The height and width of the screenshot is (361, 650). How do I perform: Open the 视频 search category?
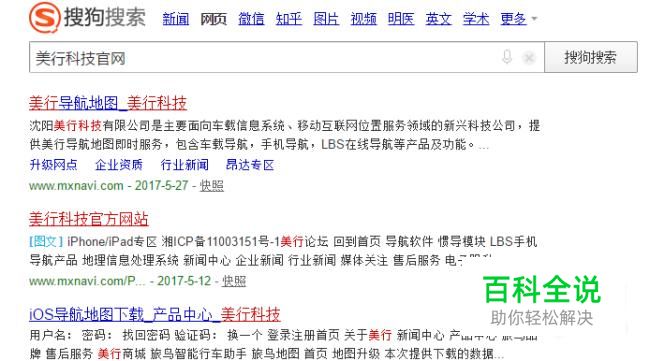364,19
